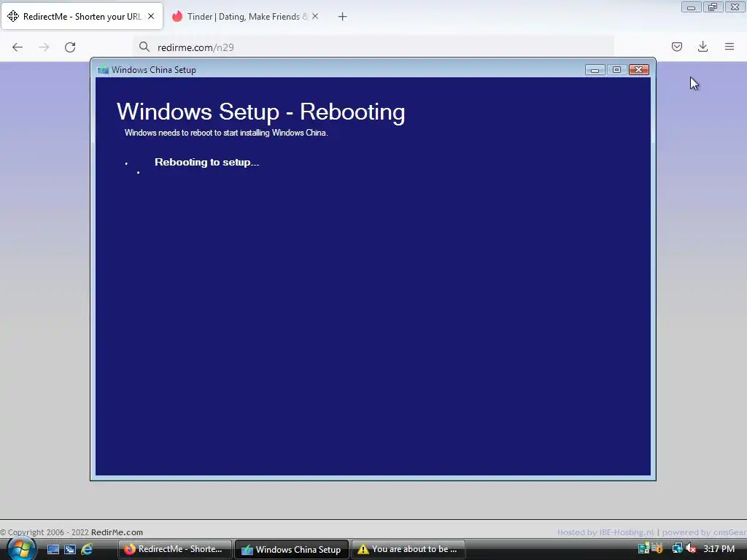This screenshot has width=747, height=560.
Task: Minimize the Firefox browser window
Action: coord(692,7)
